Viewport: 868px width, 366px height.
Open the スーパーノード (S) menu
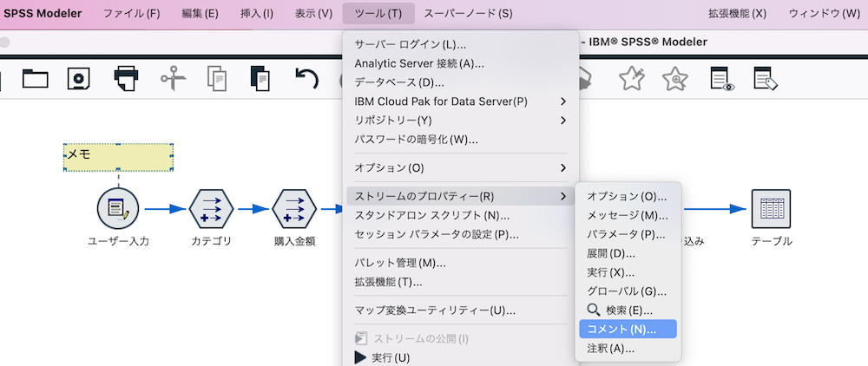[x=469, y=14]
